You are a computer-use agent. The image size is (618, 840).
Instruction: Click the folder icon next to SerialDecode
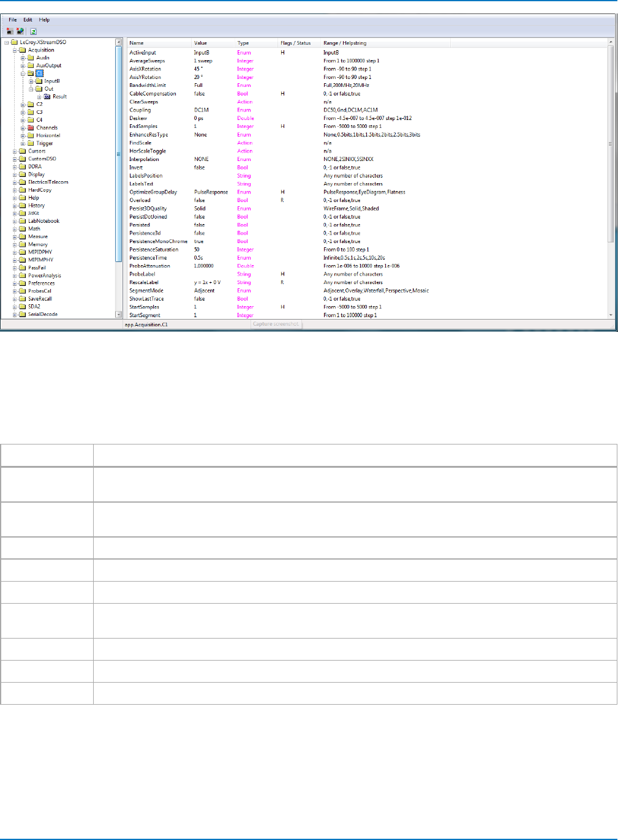[23, 314]
